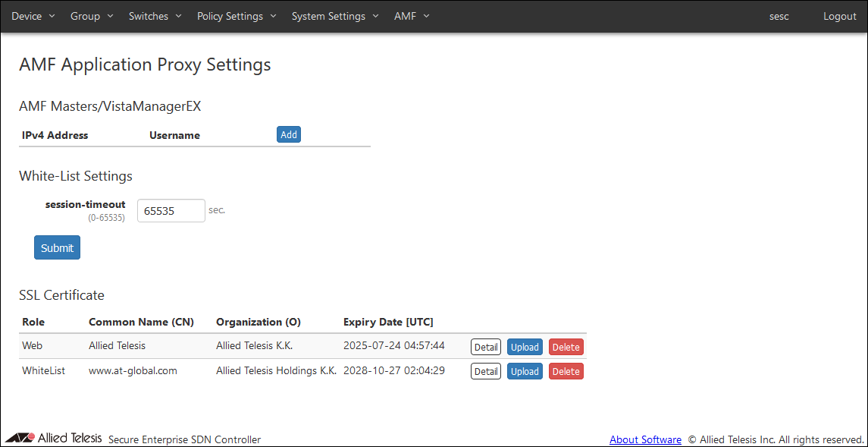Select expiry date 2025-07-24 04:57:44
This screenshot has width=868, height=447.
394,346
